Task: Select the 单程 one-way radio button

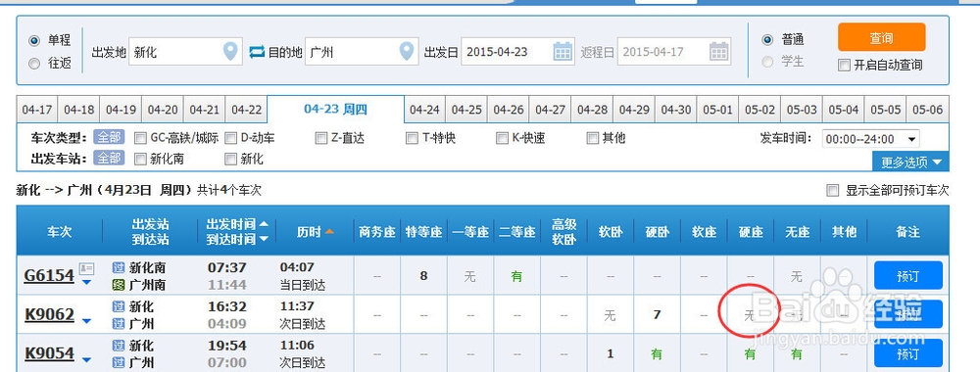Action: coord(34,40)
